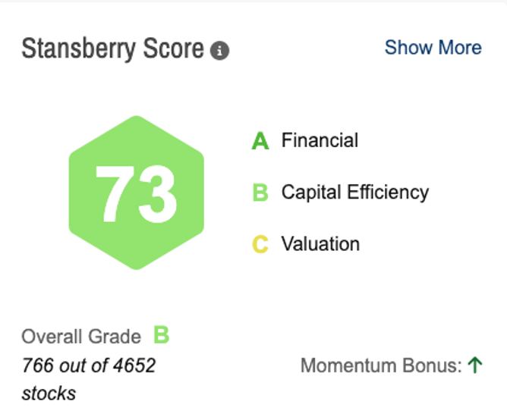The height and width of the screenshot is (420, 507).
Task: Click the word stocks under the ranking
Action: click(x=49, y=393)
